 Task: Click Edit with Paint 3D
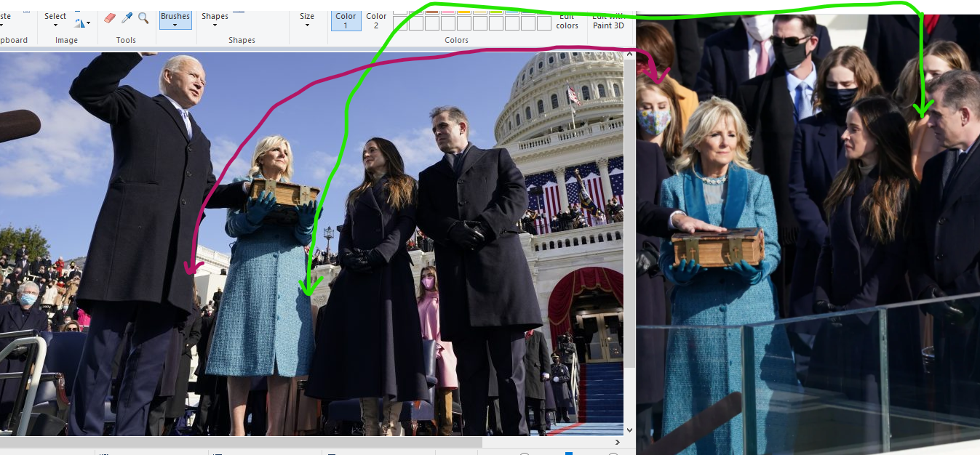(x=608, y=20)
